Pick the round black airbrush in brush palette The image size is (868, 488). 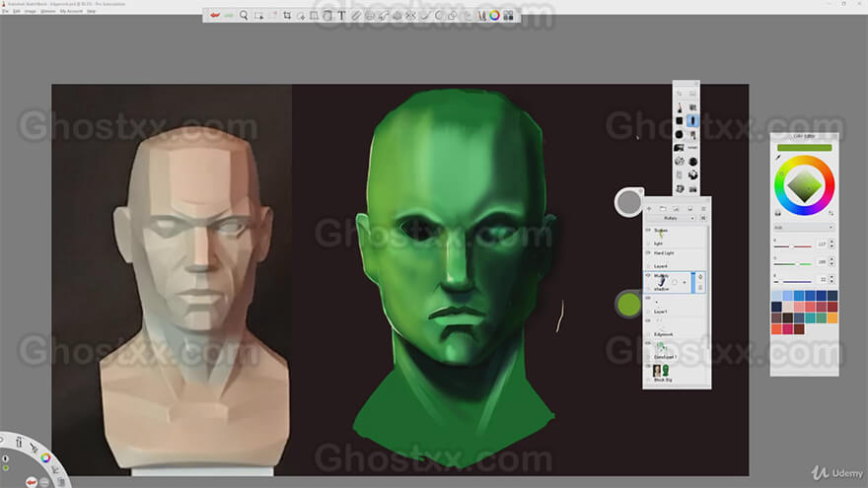(692, 162)
